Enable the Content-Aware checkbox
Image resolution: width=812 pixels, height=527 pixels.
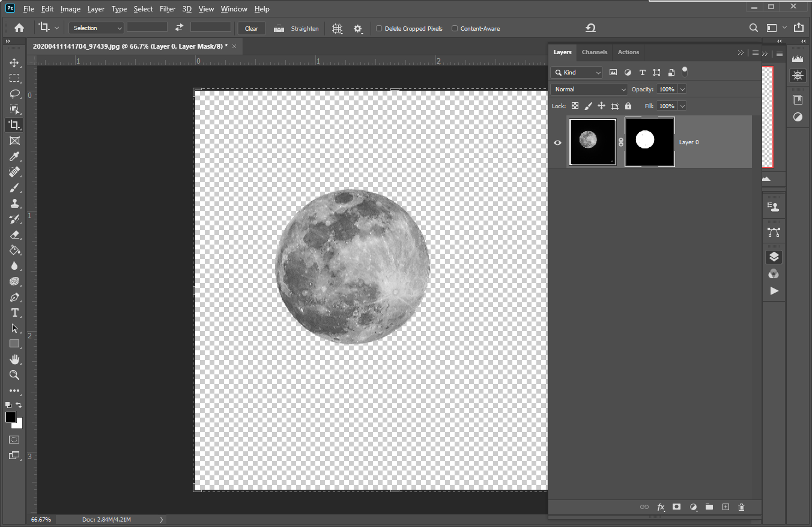[x=455, y=28]
